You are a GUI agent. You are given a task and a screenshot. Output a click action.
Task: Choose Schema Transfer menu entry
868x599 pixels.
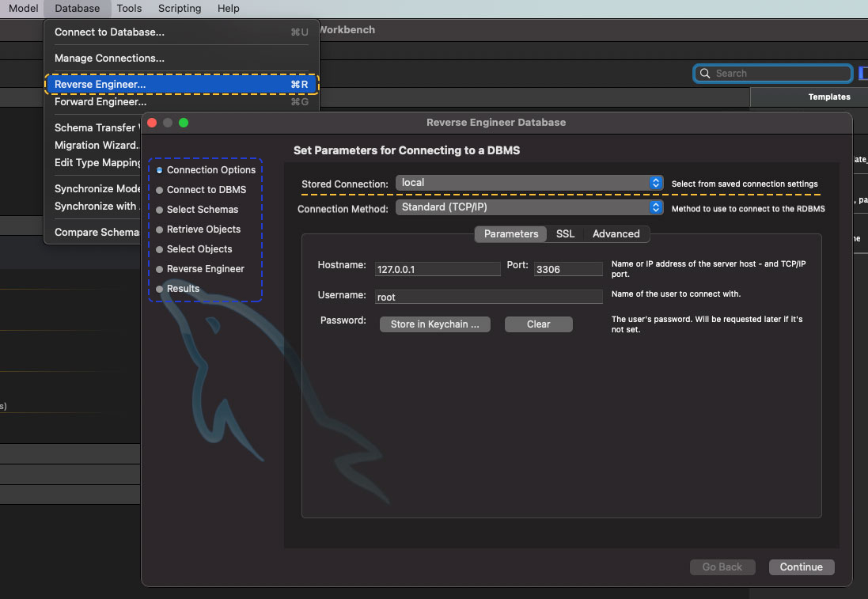97,128
